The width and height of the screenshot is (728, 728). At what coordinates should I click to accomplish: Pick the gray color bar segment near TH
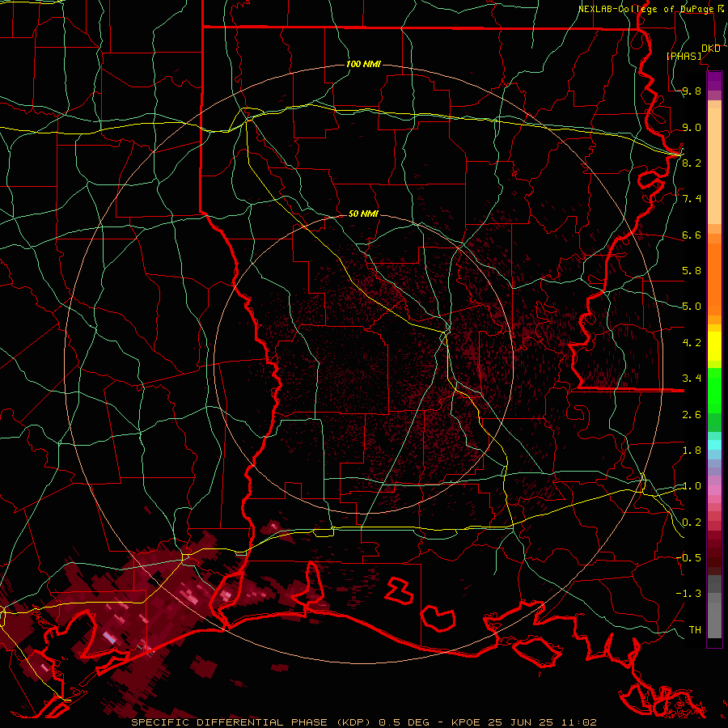pos(714,620)
